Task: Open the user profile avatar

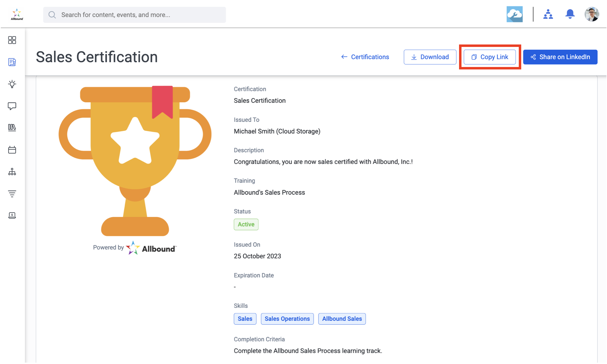Action: point(592,14)
